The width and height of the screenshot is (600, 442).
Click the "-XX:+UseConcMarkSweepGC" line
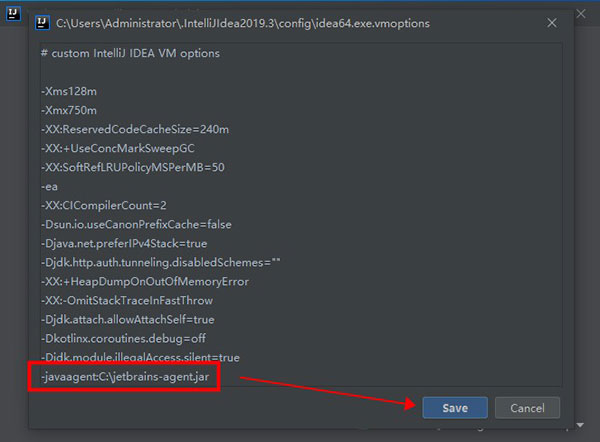click(118, 148)
